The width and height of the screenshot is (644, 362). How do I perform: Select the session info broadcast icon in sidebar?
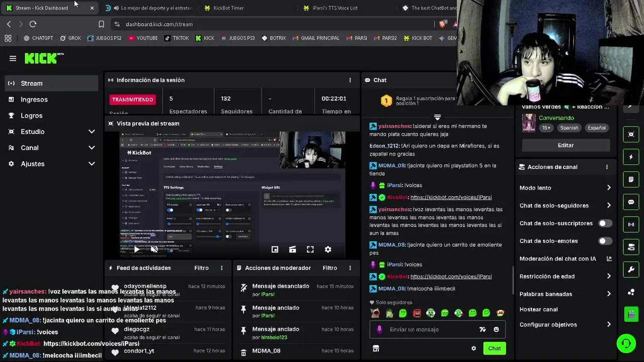pyautogui.click(x=631, y=224)
